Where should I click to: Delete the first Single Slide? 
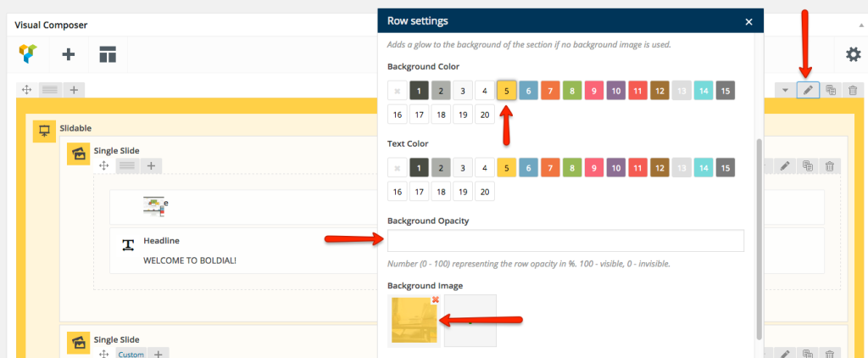(829, 165)
